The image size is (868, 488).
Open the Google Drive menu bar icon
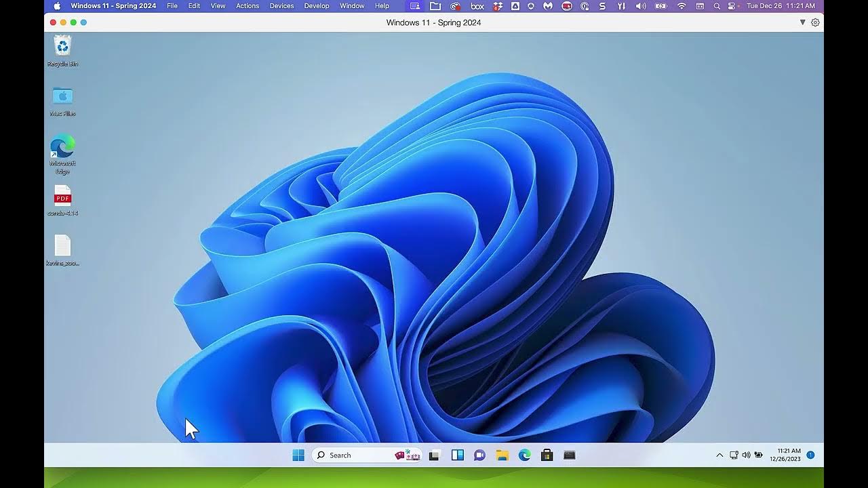515,6
